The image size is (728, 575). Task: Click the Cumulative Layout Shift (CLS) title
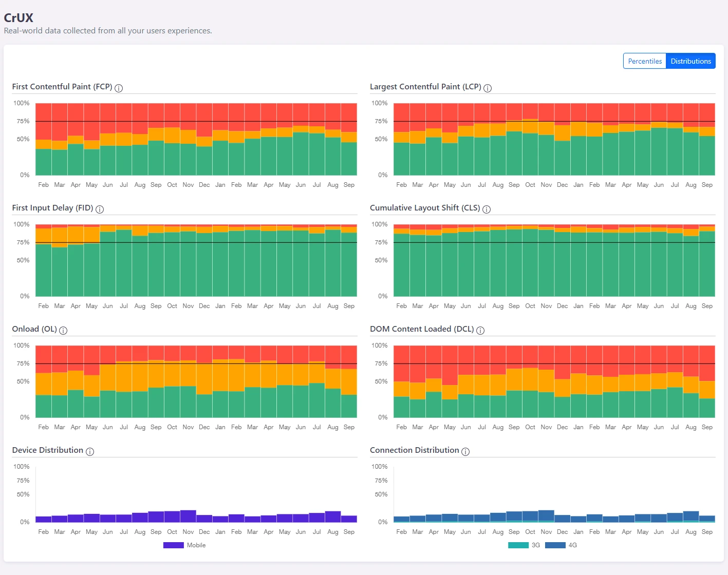[425, 207]
